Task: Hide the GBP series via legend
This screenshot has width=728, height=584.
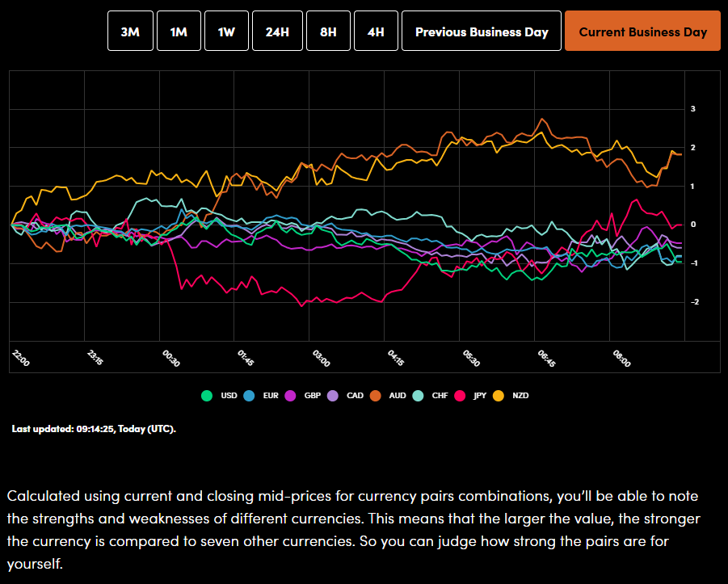Action: coord(290,396)
